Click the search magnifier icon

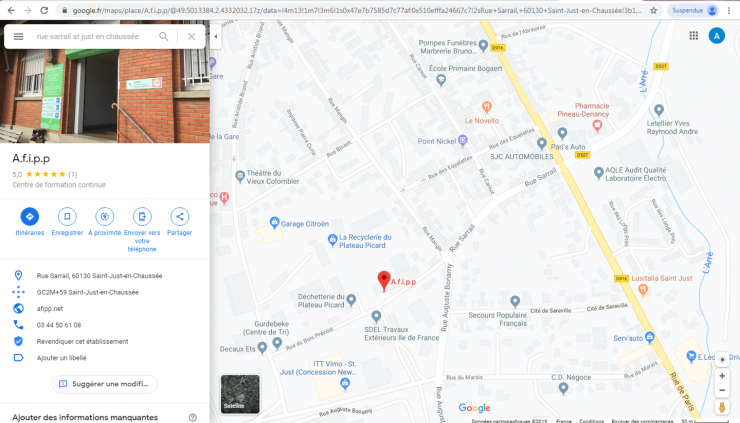[164, 36]
